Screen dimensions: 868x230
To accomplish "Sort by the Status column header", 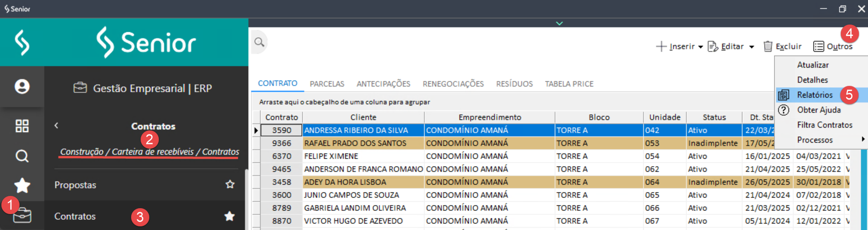I will pyautogui.click(x=714, y=117).
